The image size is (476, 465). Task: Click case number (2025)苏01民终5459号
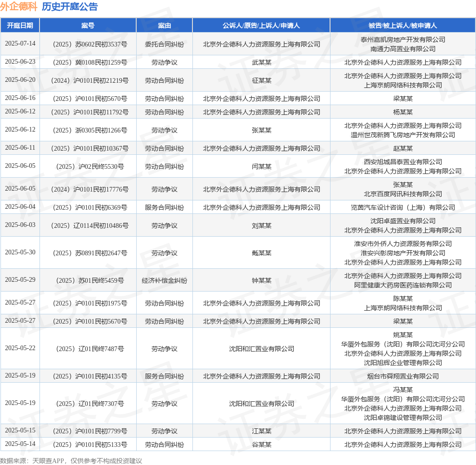90,280
